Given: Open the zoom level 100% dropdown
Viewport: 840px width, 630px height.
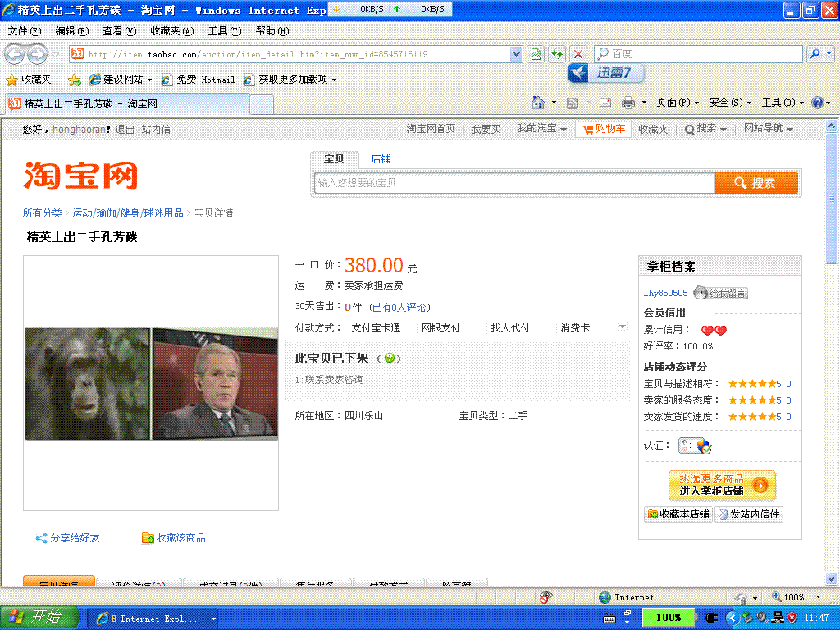Looking at the screenshot, I should (x=817, y=597).
